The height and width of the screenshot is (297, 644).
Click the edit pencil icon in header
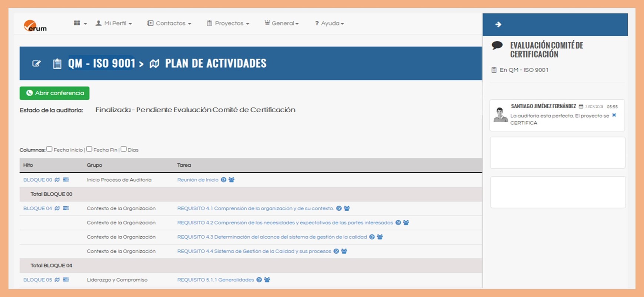pyautogui.click(x=36, y=63)
